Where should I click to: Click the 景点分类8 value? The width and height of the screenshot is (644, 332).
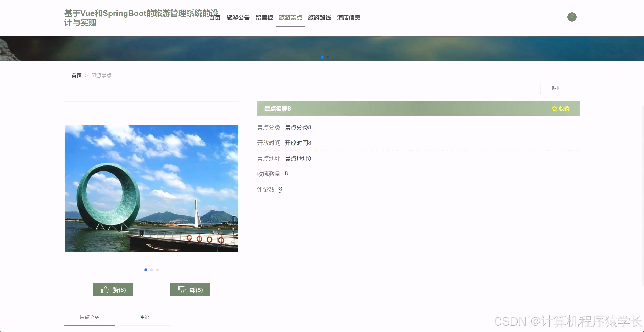click(298, 128)
